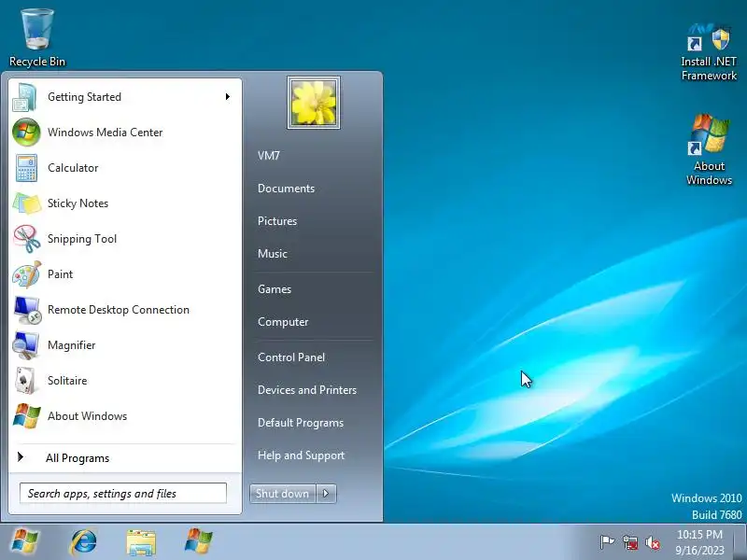Image resolution: width=747 pixels, height=560 pixels.
Task: Click the yellow flower user picture
Action: tap(314, 103)
